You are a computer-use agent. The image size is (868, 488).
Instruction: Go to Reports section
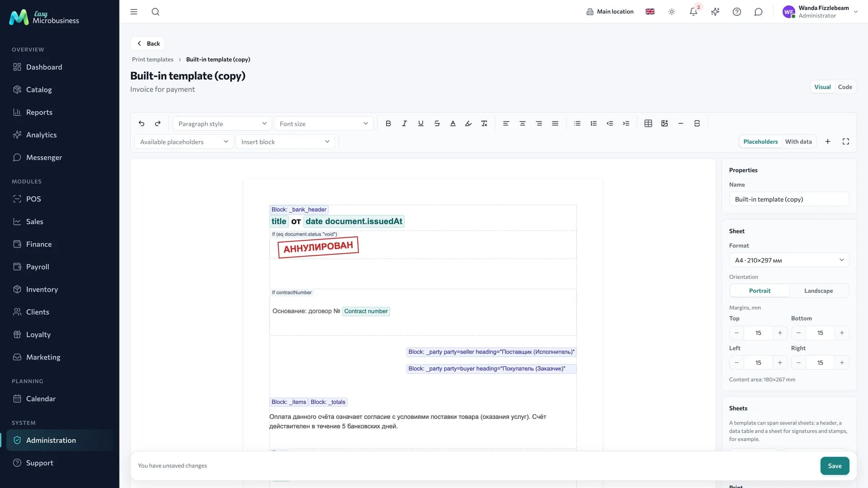click(60, 112)
